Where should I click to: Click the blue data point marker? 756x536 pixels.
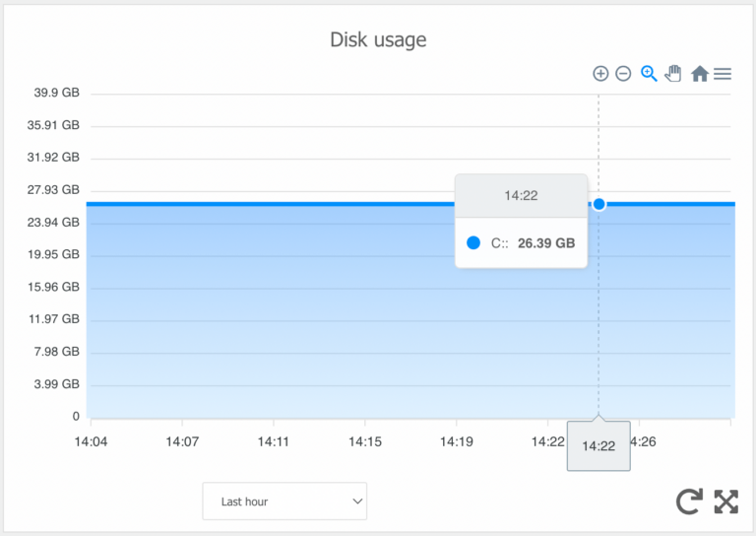pos(598,204)
